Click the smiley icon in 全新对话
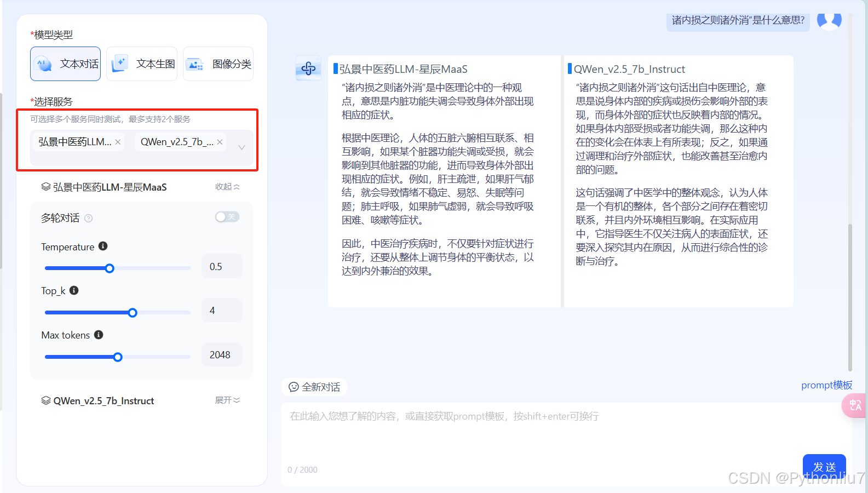The height and width of the screenshot is (493, 868). click(294, 387)
